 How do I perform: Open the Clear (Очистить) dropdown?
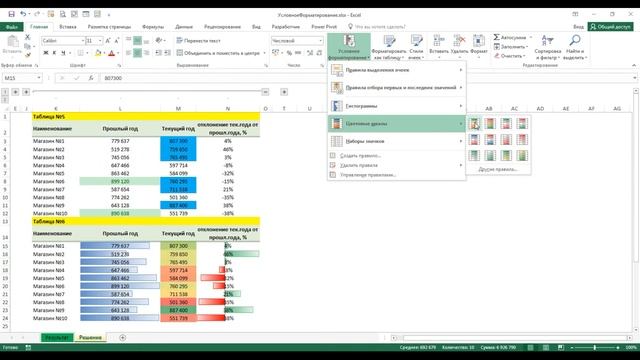tap(510, 56)
